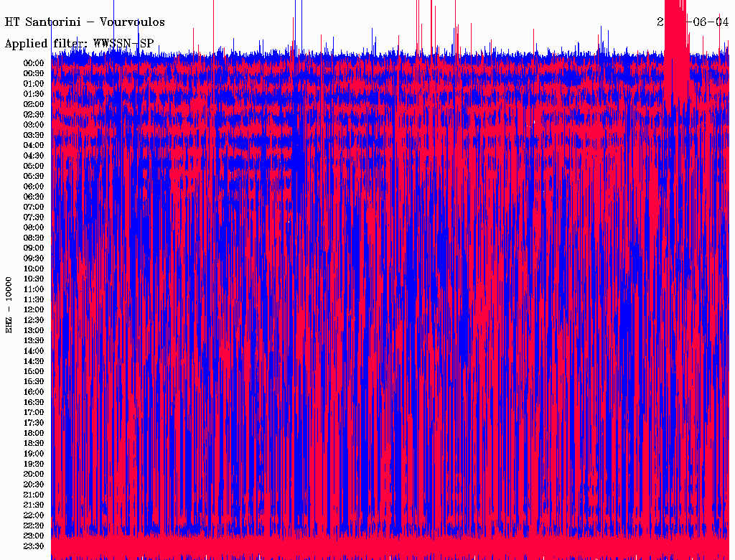Click the 21:00 time label
735x560 pixels.
34,495
